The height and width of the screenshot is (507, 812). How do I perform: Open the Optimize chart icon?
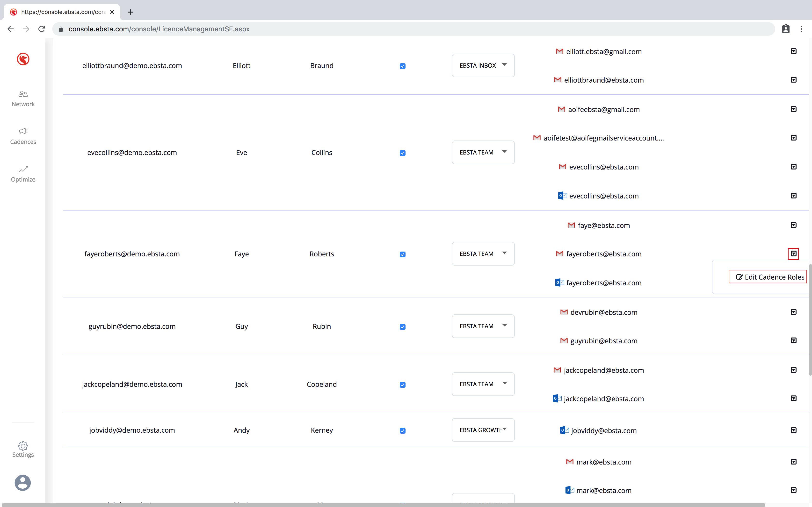coord(23,169)
